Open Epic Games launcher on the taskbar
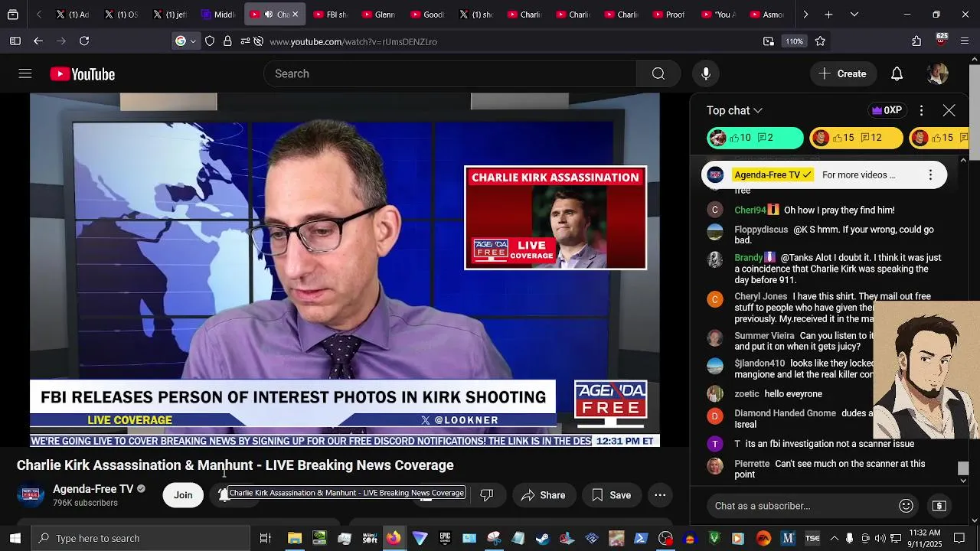This screenshot has width=980, height=551. point(444,538)
